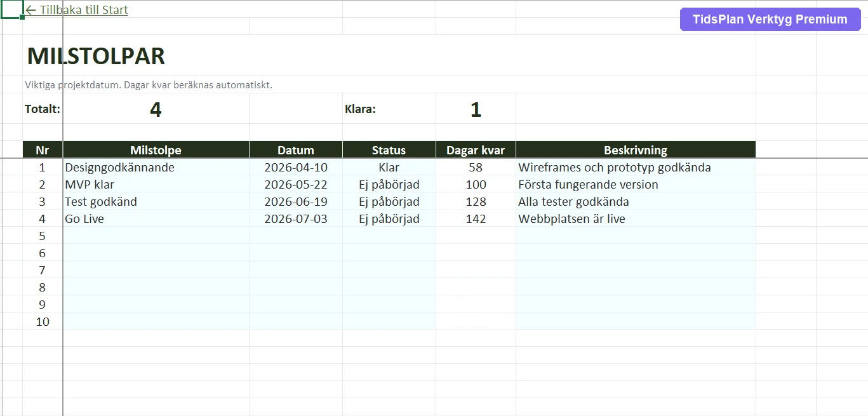The image size is (868, 416).
Task: Click the Status column header
Action: 389,150
